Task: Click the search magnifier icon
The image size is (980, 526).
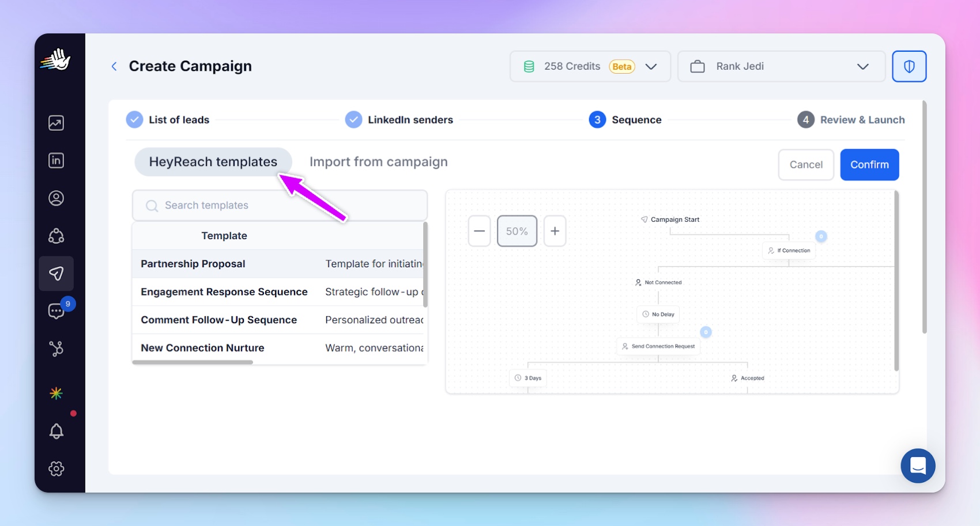Action: click(x=152, y=206)
